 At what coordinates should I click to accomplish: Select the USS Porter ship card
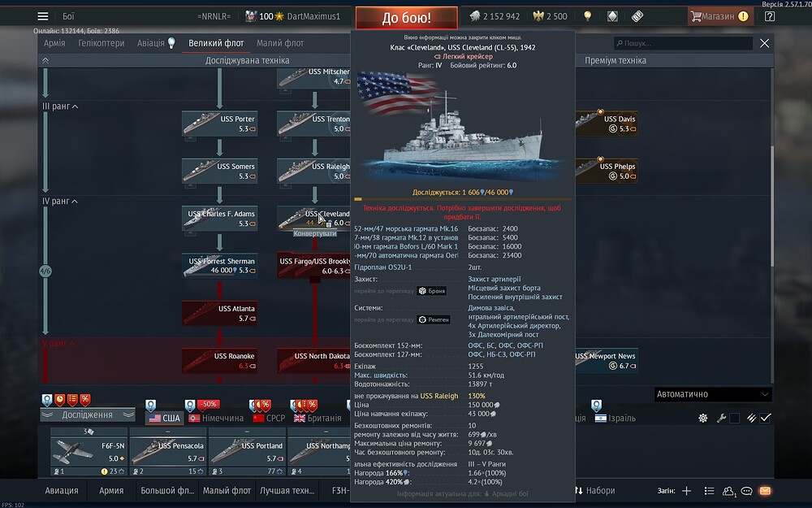pyautogui.click(x=219, y=124)
